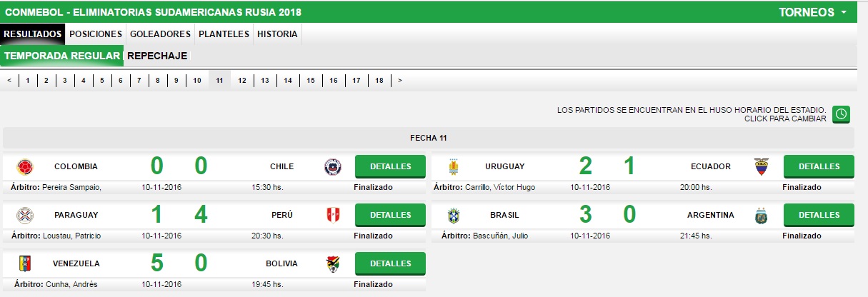
Task: Open DETALLES for Brasil vs Argentina
Action: point(819,215)
